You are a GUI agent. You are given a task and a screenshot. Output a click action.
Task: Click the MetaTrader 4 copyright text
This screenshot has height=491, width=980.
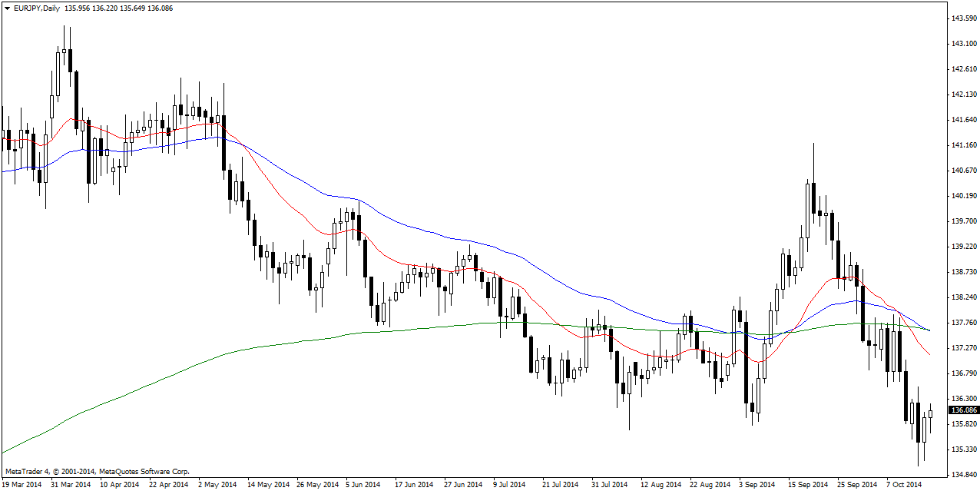[x=97, y=471]
